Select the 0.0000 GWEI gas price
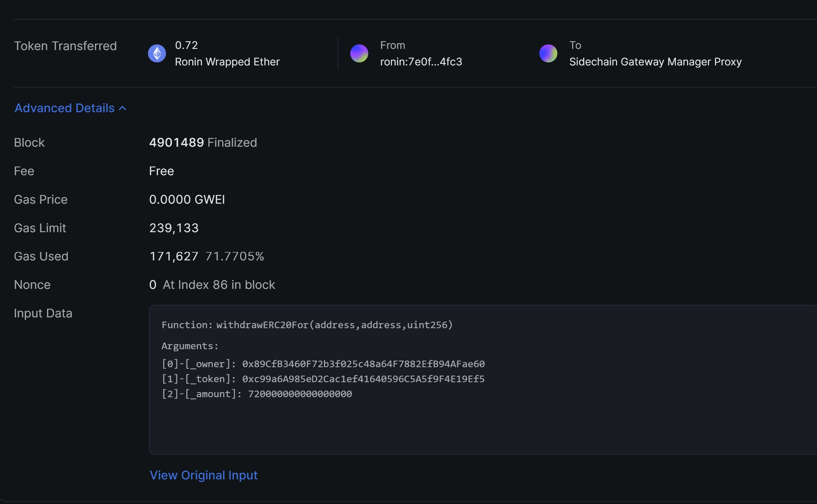The image size is (817, 504). tap(187, 199)
